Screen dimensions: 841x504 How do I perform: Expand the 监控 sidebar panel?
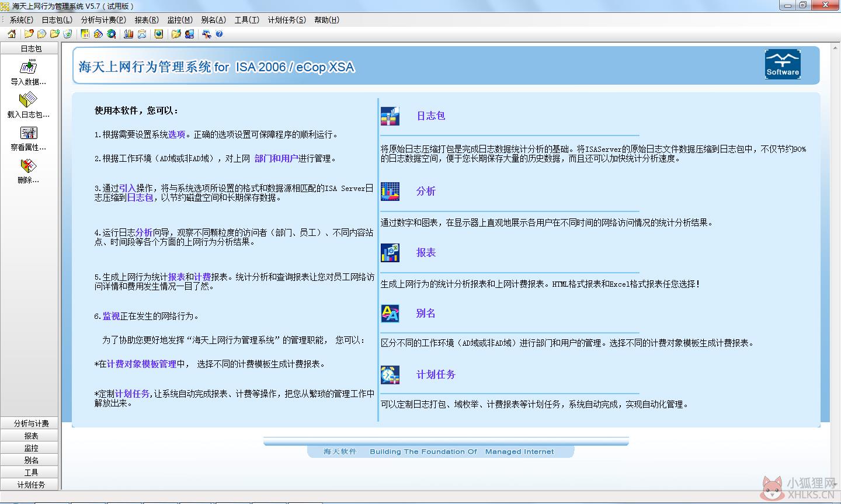pyautogui.click(x=30, y=448)
